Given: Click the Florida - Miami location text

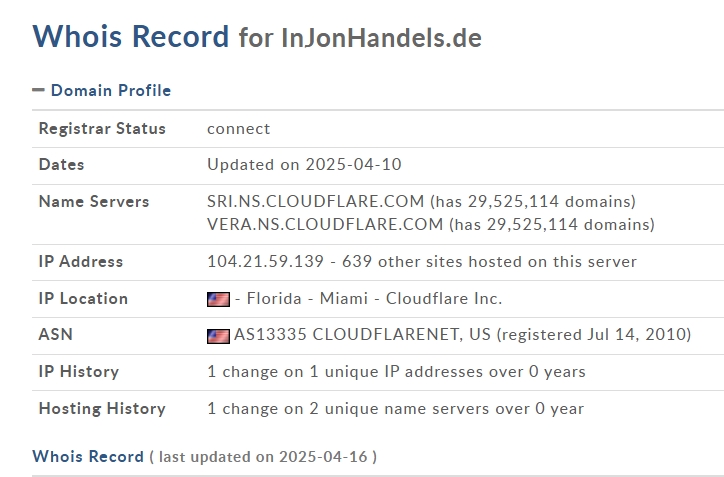Looking at the screenshot, I should pos(307,298).
